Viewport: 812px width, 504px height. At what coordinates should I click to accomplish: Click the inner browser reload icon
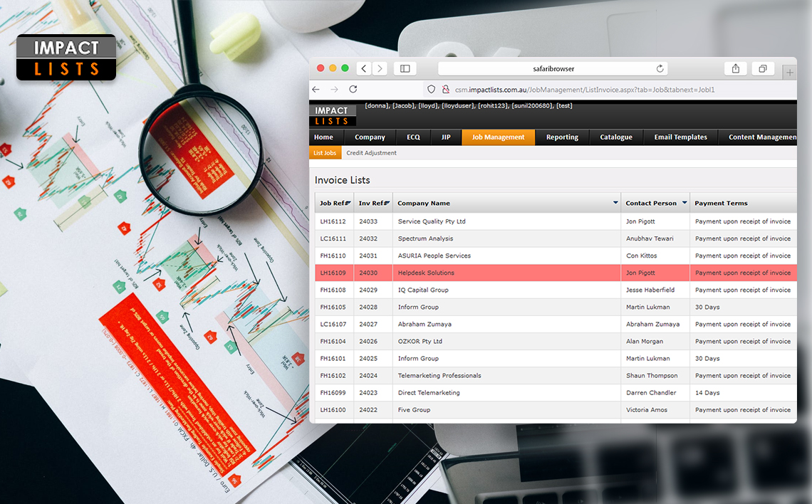pos(353,89)
